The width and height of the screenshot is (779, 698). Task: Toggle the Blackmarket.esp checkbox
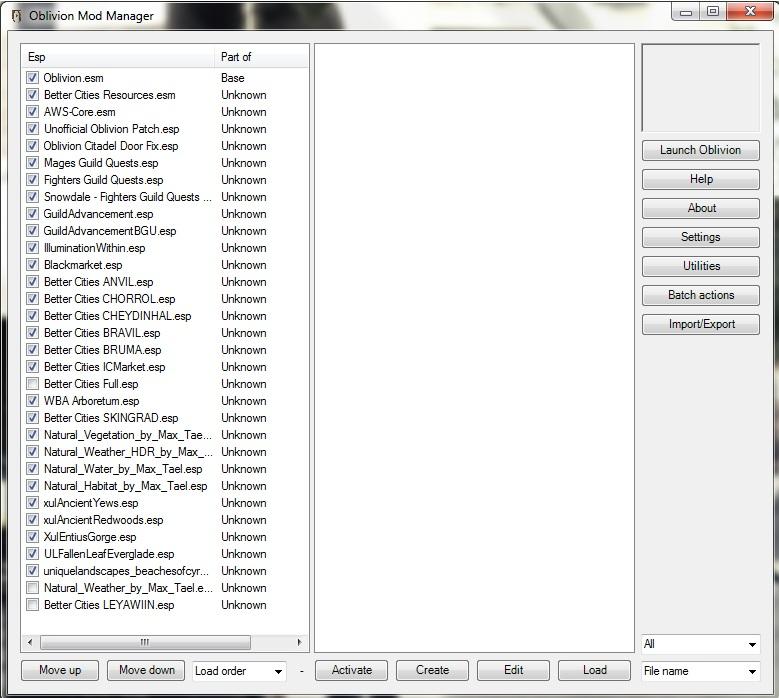coord(32,264)
